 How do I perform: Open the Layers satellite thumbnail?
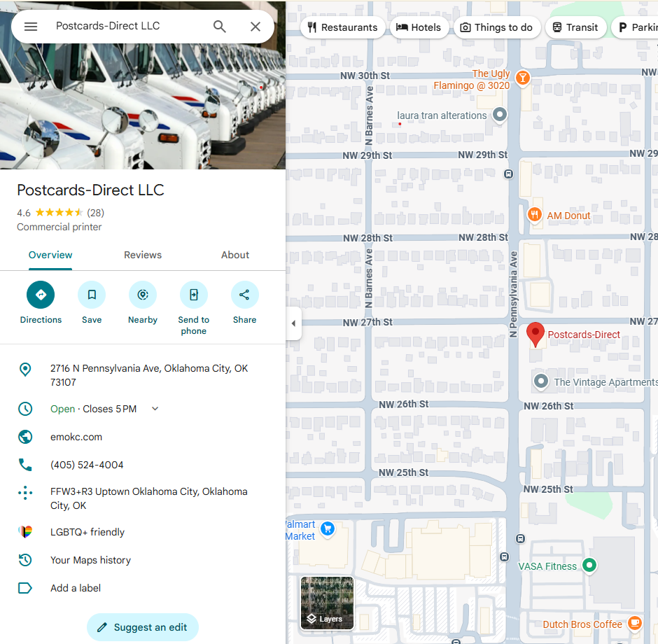point(327,603)
